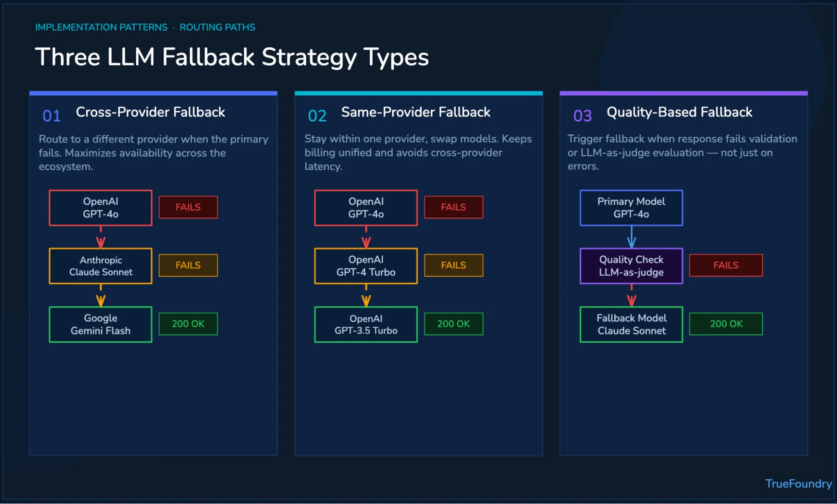
Task: Select the OpenAI GPT-4o box in Cross-Provider card
Action: click(100, 208)
